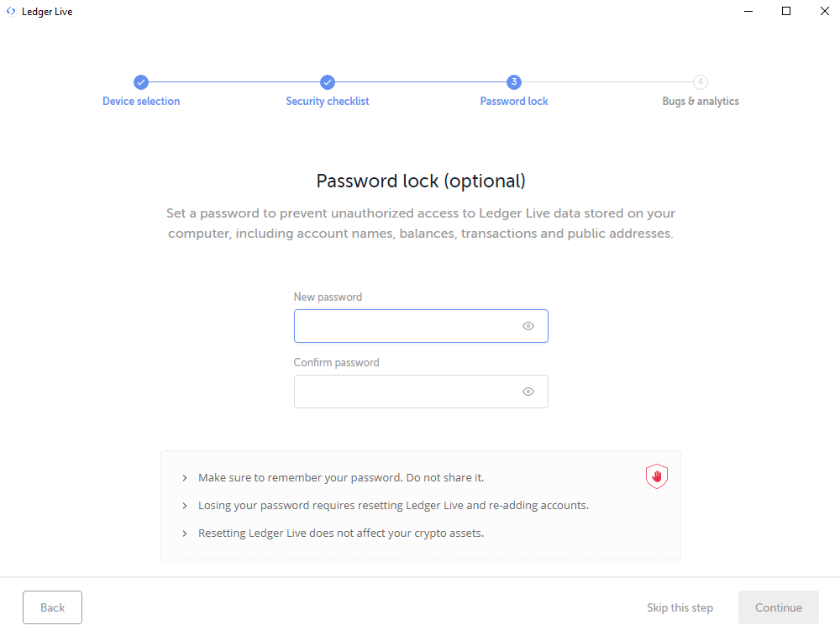
Task: Click the Ledger Live logo in title bar
Action: click(11, 11)
